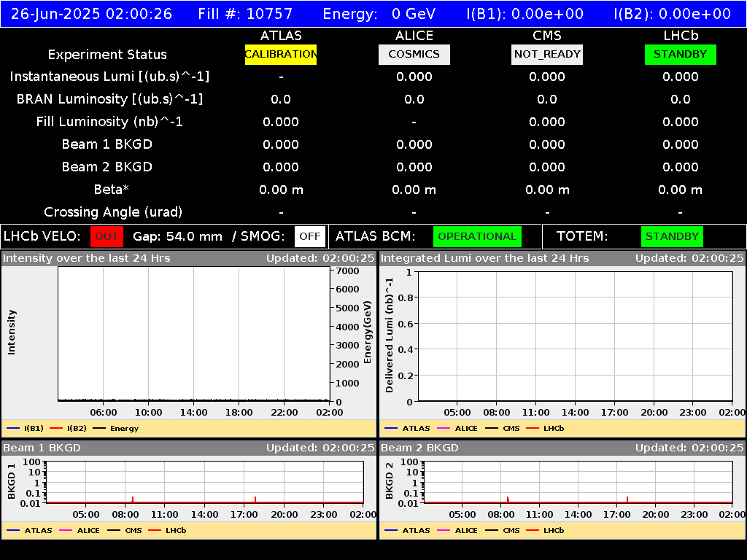This screenshot has height=560, width=747.
Task: Click the date and time in the header
Action: pos(91,14)
